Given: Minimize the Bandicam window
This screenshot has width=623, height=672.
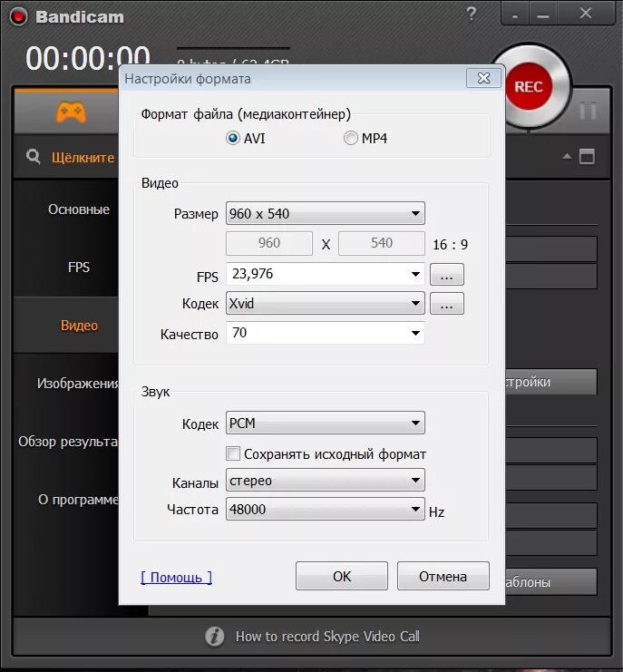Looking at the screenshot, I should coord(543,15).
